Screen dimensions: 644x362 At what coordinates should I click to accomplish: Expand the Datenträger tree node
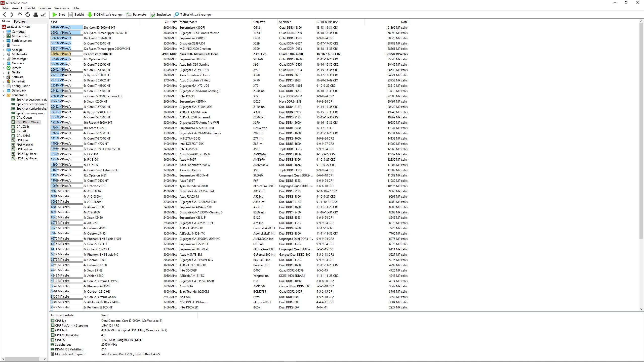(4, 59)
